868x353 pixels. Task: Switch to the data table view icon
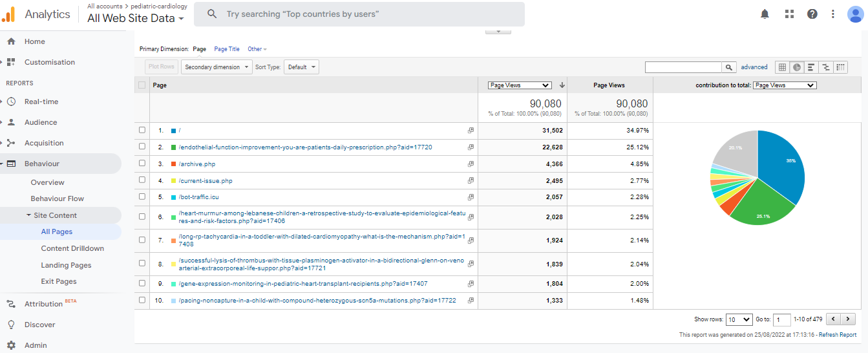tap(782, 67)
